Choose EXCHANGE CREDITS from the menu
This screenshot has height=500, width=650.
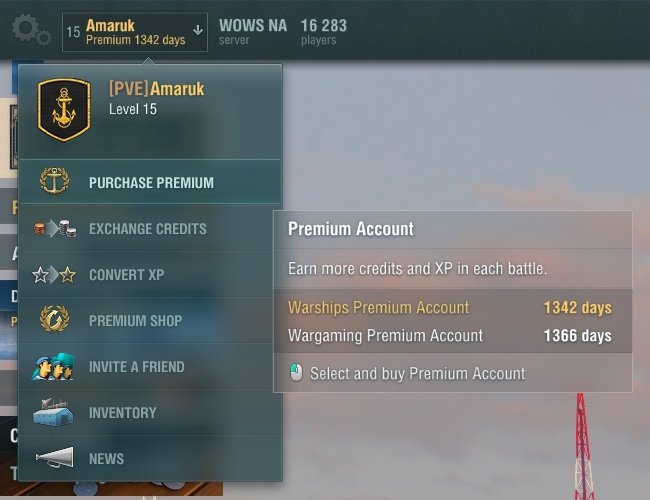[x=150, y=228]
